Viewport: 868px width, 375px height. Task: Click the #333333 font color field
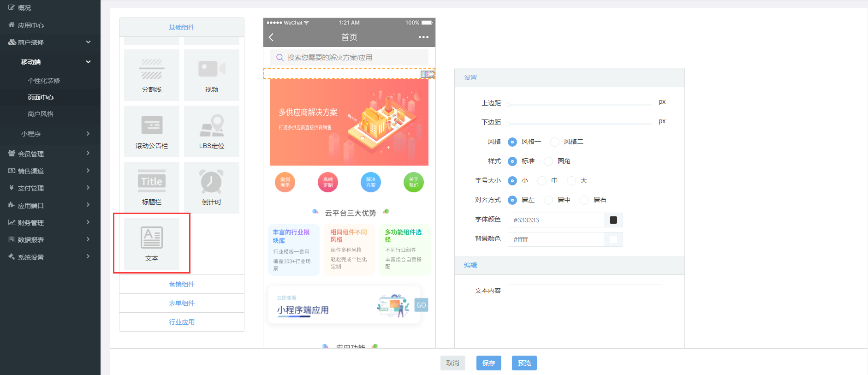pos(556,220)
